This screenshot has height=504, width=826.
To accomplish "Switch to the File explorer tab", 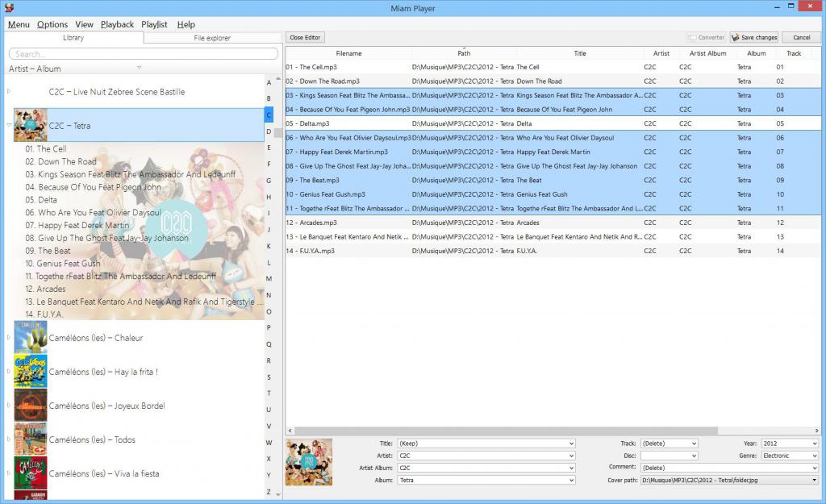I will [x=212, y=38].
